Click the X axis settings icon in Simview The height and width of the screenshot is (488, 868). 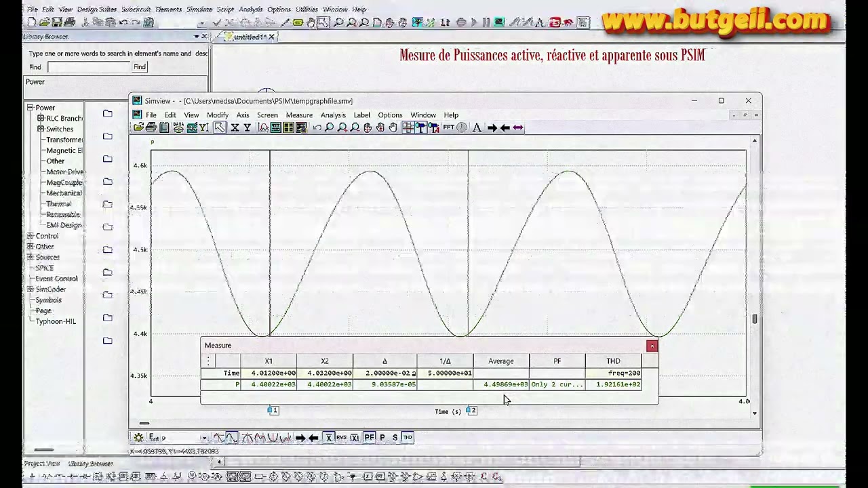click(235, 127)
